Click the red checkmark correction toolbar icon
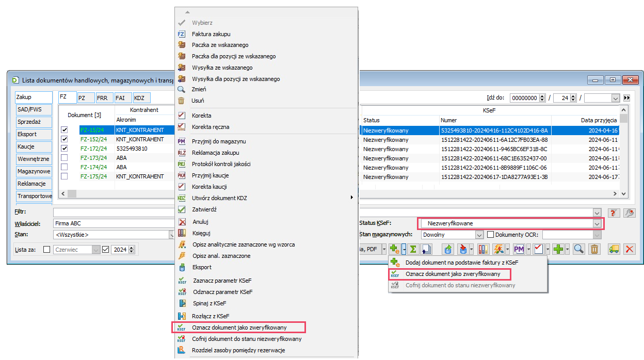The width and height of the screenshot is (644, 360). tap(538, 249)
